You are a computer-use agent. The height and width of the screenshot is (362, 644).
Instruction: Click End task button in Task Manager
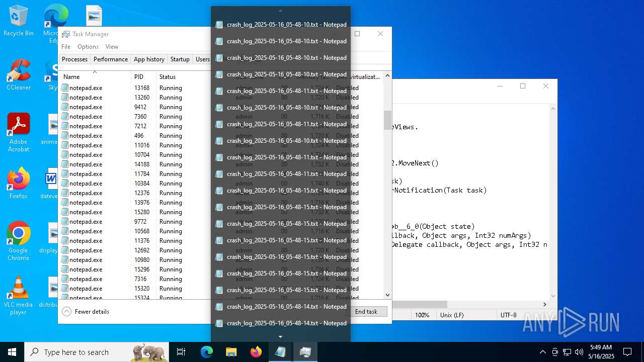[x=366, y=312]
